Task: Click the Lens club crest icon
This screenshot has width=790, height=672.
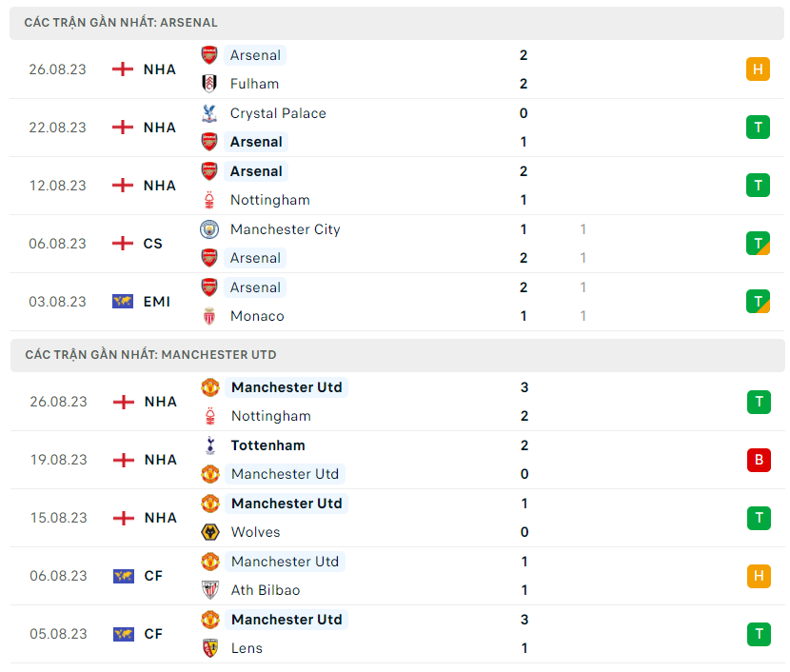Action: click(210, 648)
